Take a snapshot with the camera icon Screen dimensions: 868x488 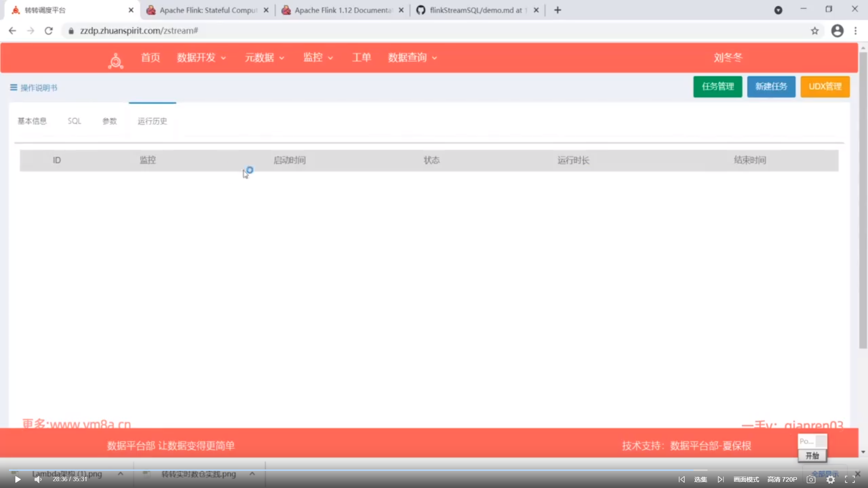811,479
